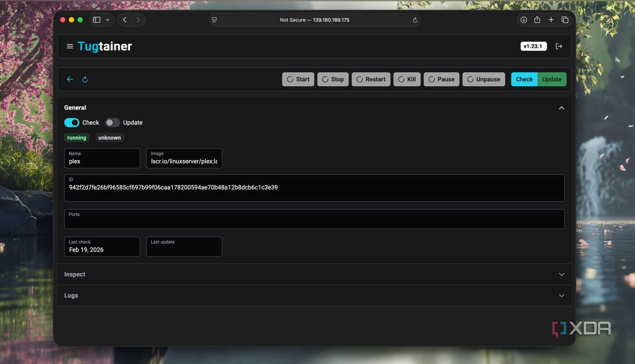This screenshot has height=364, width=635.
Task: Navigate back in Safari browser toolbar
Action: point(125,20)
